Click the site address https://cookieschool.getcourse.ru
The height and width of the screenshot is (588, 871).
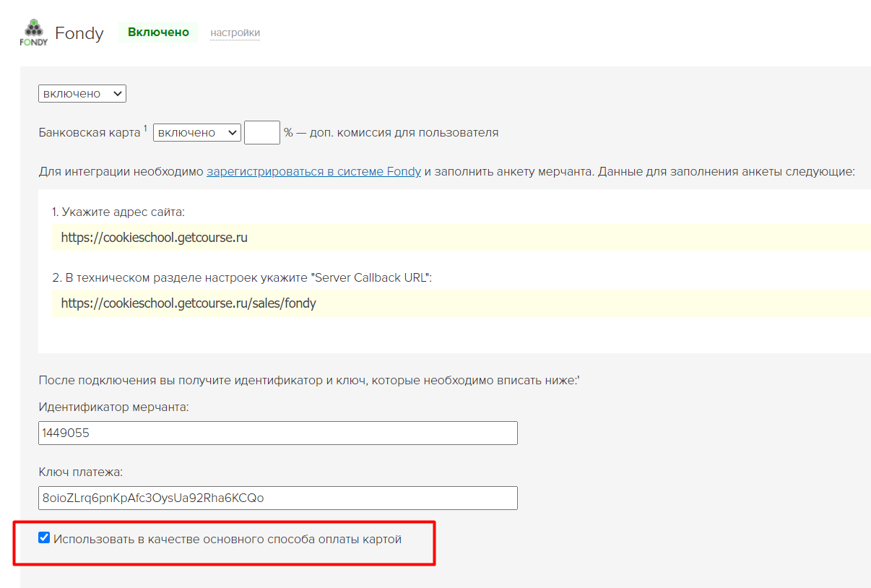[155, 237]
